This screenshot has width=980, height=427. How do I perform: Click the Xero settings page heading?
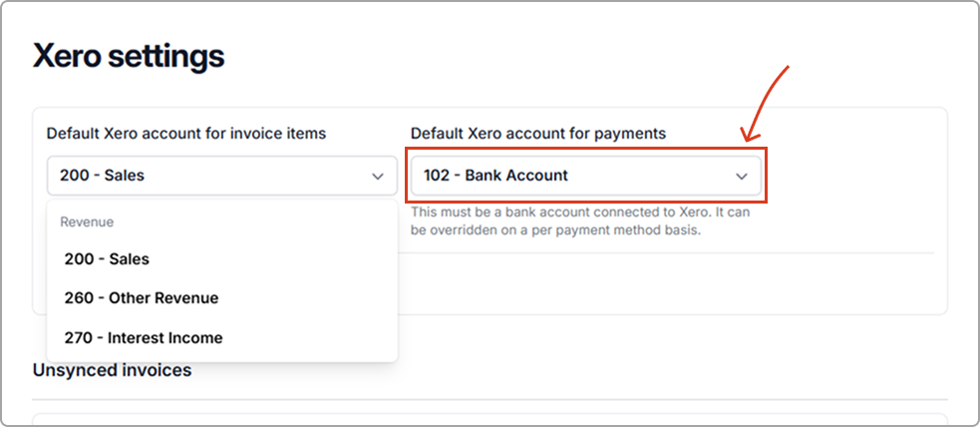[129, 56]
